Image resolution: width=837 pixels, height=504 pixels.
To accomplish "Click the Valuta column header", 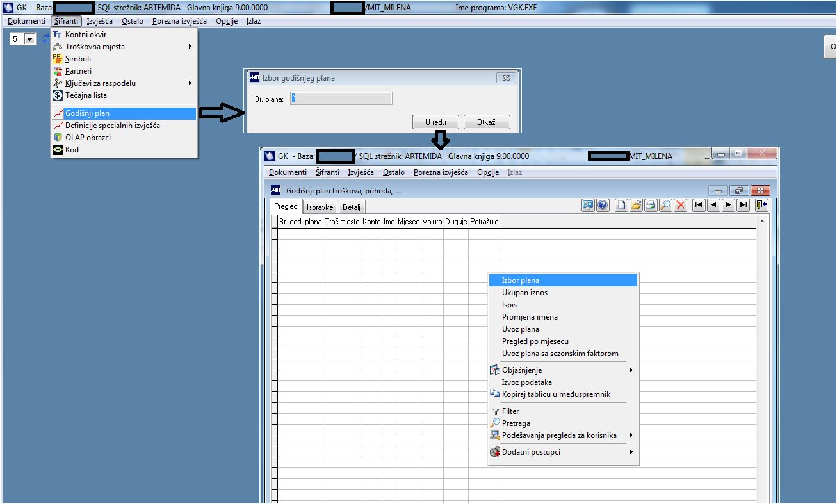I will [432, 222].
